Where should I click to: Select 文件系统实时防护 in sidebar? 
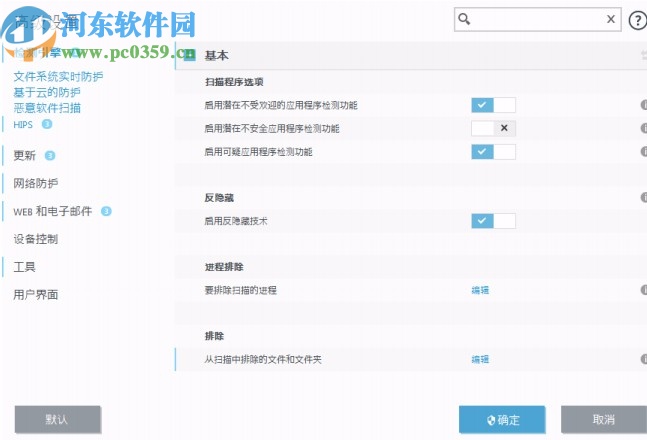[58, 76]
